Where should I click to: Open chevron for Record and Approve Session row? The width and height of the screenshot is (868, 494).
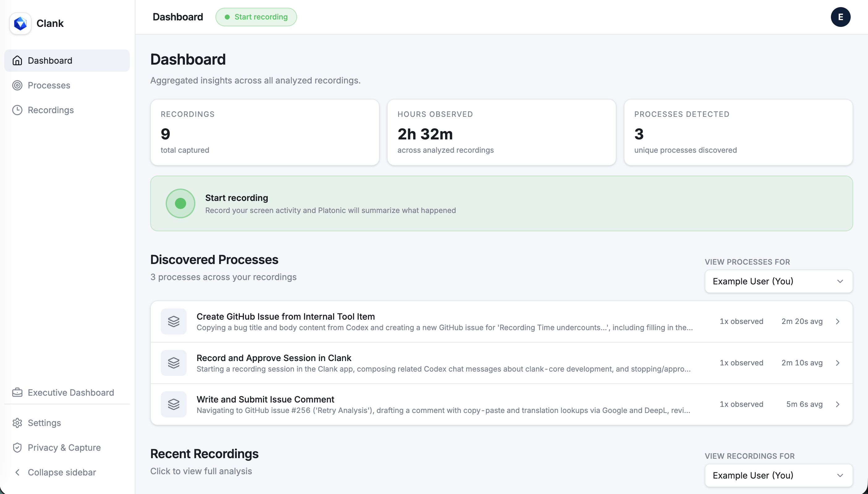837,363
